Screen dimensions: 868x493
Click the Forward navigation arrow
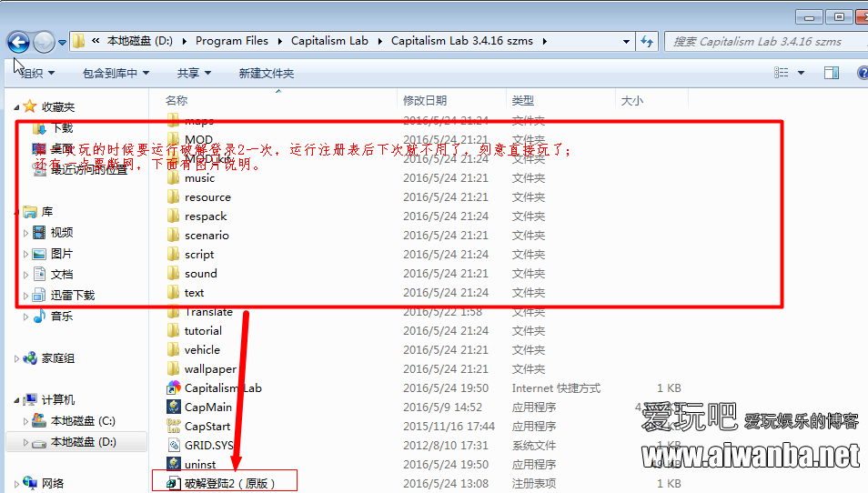(44, 42)
